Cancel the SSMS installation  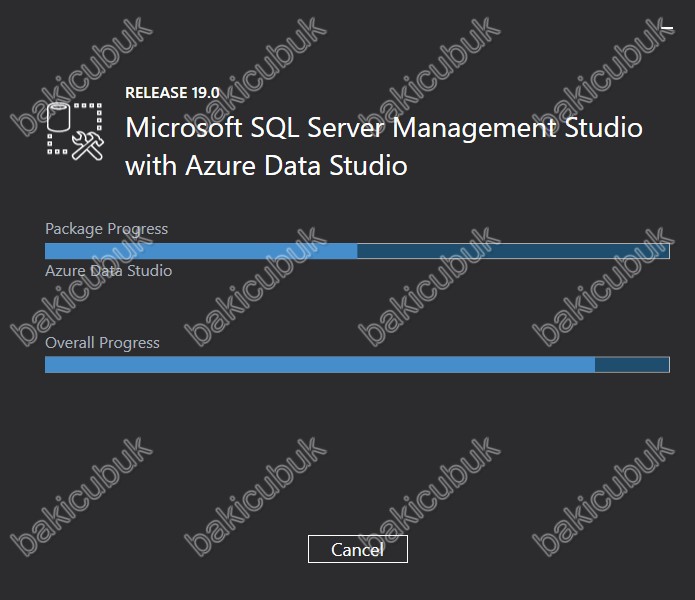(358, 549)
